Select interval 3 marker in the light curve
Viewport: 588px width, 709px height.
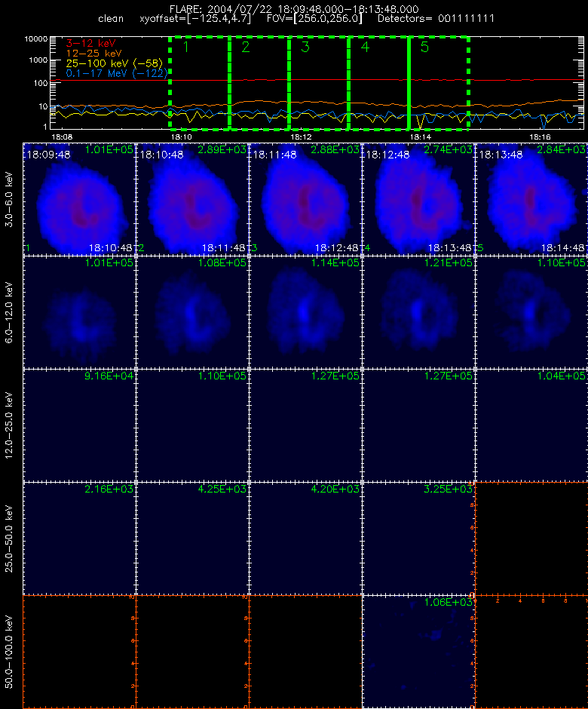click(305, 47)
